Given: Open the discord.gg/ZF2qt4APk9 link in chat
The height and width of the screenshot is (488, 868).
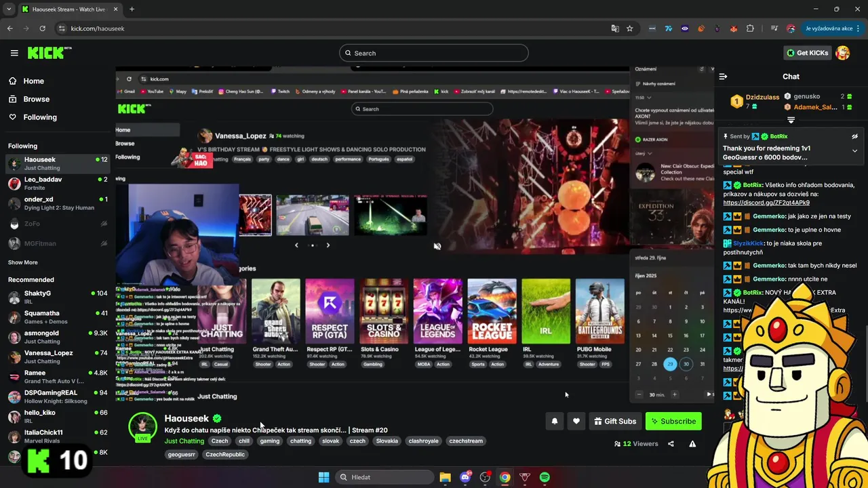Looking at the screenshot, I should 766,203.
